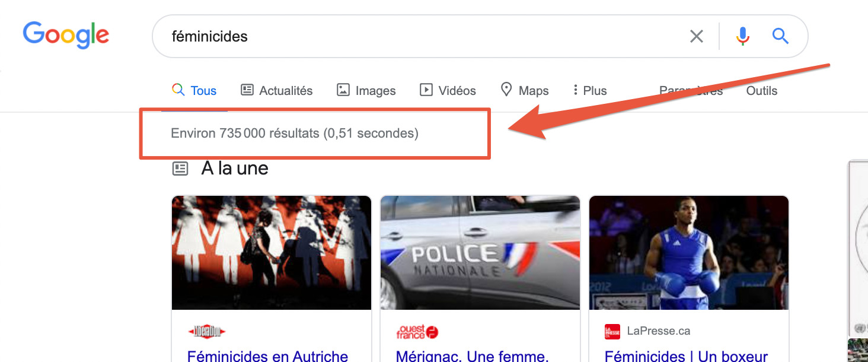This screenshot has height=362, width=868.
Task: Click the Google logo
Action: [66, 35]
